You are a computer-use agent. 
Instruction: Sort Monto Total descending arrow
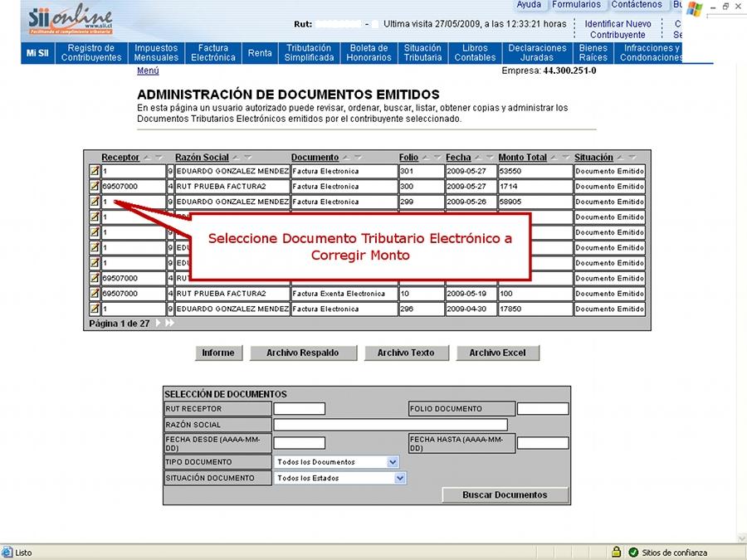point(566,157)
